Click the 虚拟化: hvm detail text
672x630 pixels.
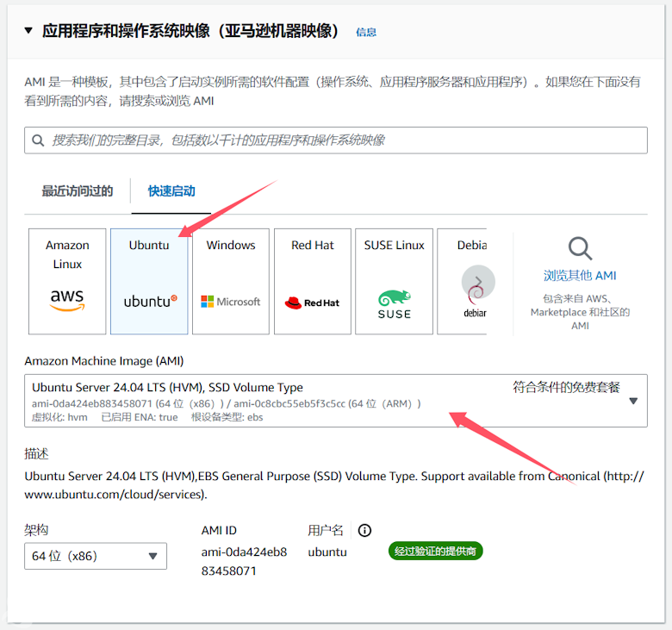(x=59, y=417)
